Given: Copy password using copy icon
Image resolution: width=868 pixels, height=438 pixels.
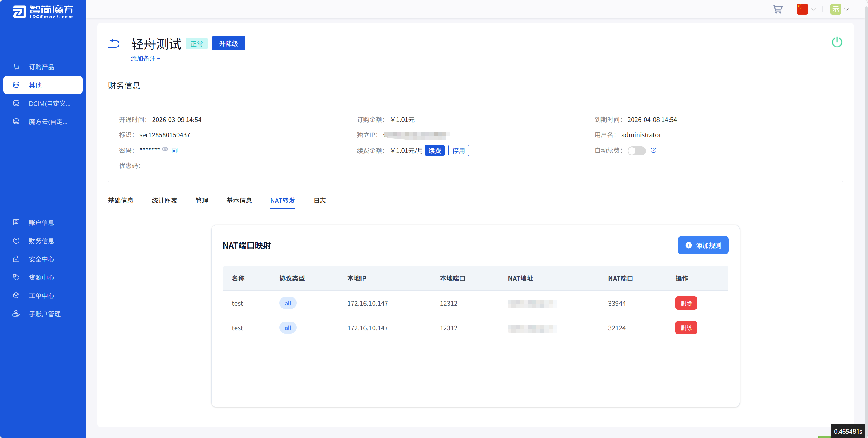Looking at the screenshot, I should [x=174, y=150].
